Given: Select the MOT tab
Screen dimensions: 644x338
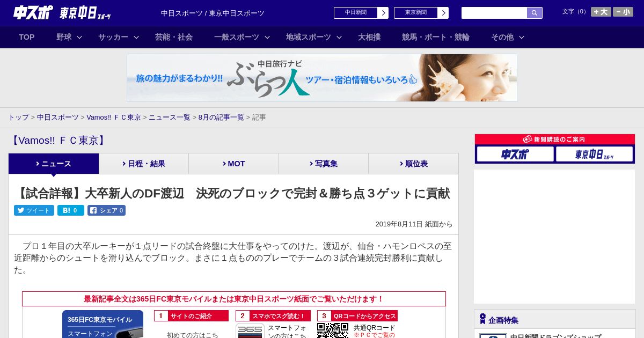Looking at the screenshot, I should tap(234, 164).
